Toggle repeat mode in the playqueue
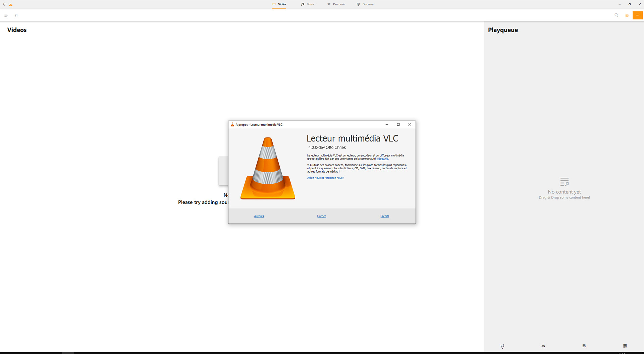This screenshot has height=354, width=644. tap(502, 346)
